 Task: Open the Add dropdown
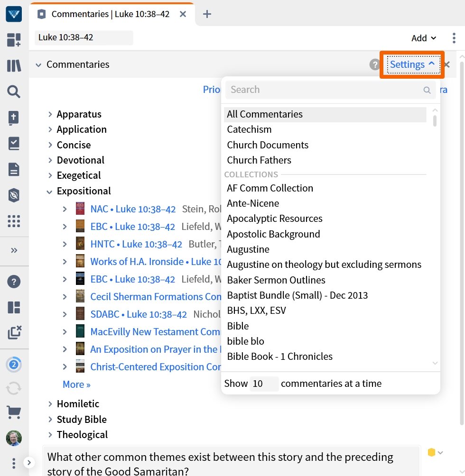coord(424,38)
